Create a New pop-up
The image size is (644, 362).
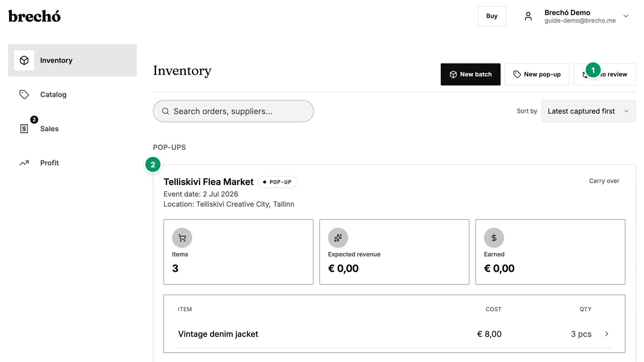point(537,74)
